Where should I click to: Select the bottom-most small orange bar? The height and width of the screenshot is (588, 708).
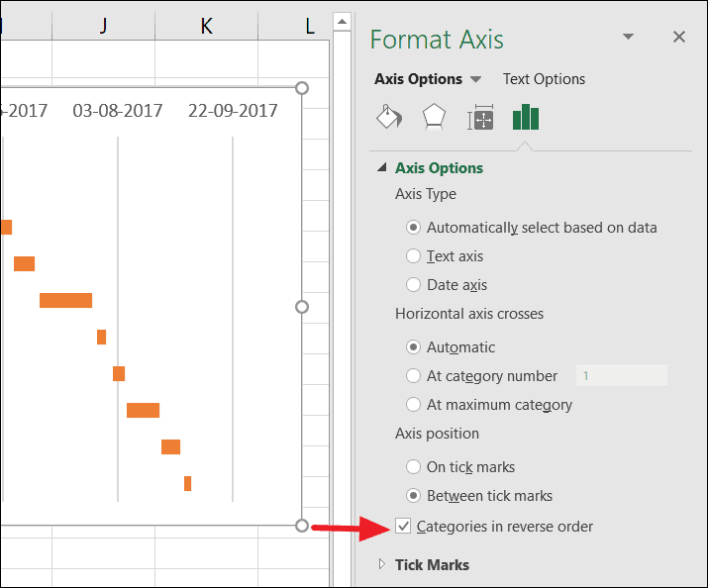click(x=187, y=483)
